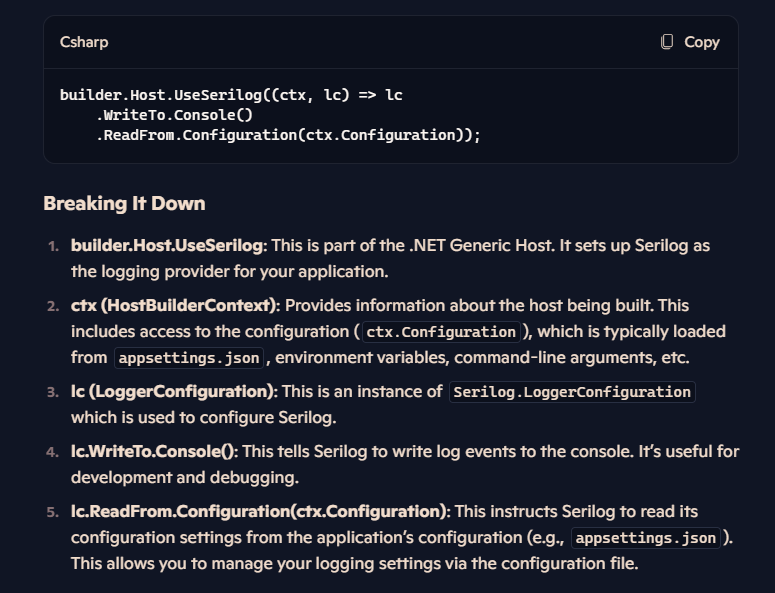Click bold builder.Host.UseSerilog term in item 1
Viewport: 775px width, 593px height.
[x=167, y=246]
